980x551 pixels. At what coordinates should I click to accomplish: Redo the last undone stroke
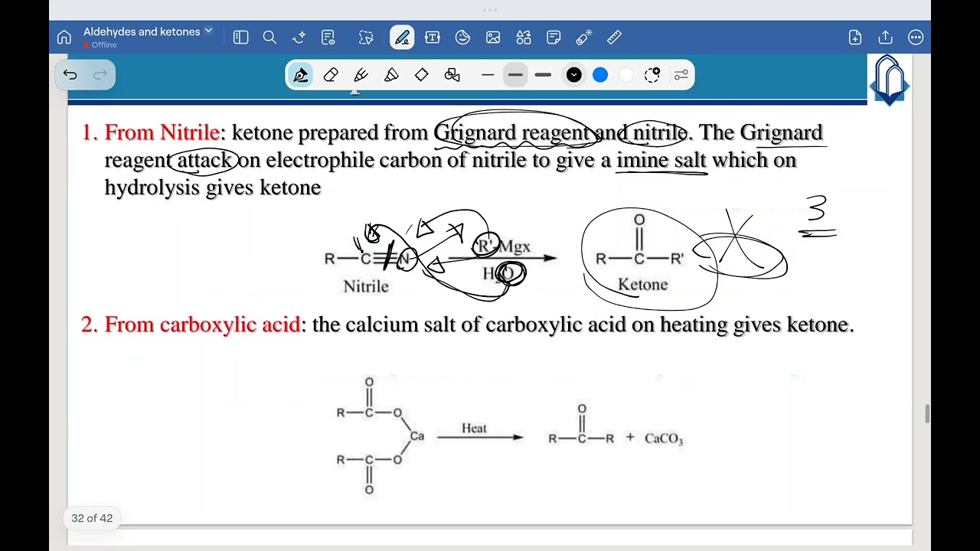[100, 74]
